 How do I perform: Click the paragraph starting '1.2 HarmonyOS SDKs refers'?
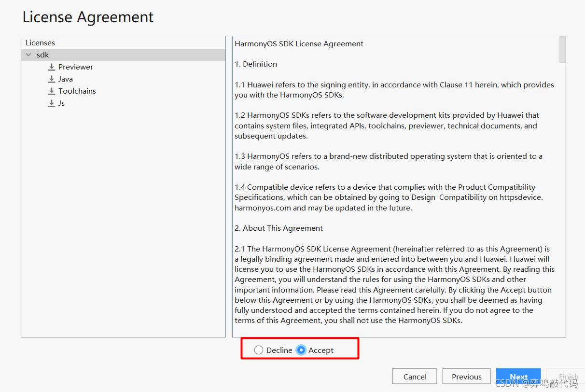(x=387, y=126)
